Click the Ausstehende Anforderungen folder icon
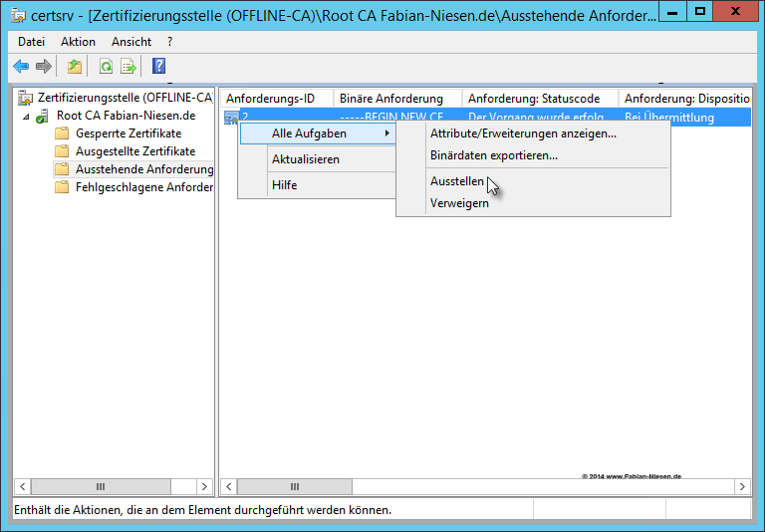The image size is (765, 532). tap(62, 169)
